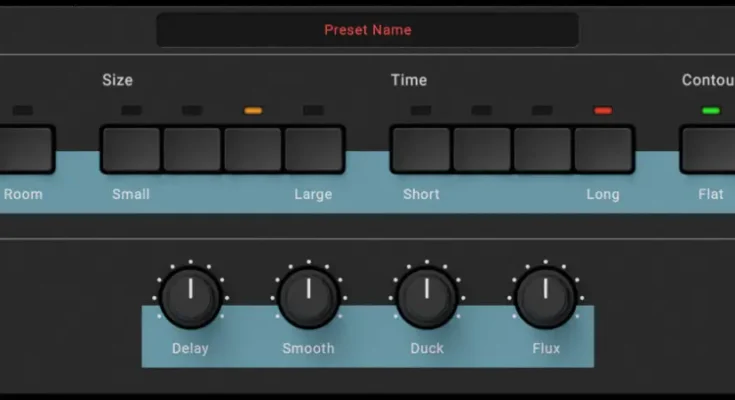Select the Room type button
735x400 pixels.
coord(25,150)
